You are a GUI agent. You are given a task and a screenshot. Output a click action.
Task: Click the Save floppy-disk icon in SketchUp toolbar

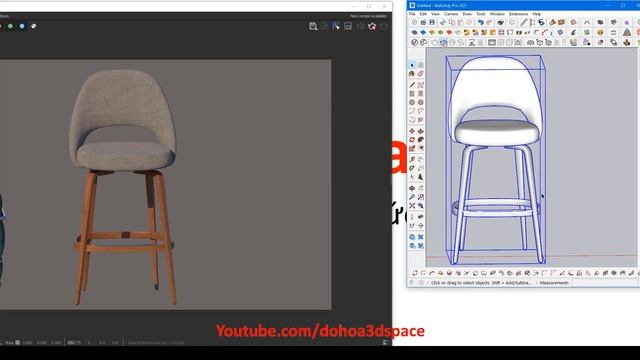[x=432, y=22]
